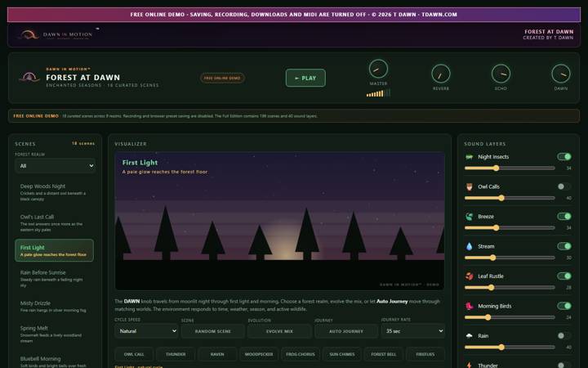
Task: Click the Stream water drop icon
Action: tap(469, 246)
